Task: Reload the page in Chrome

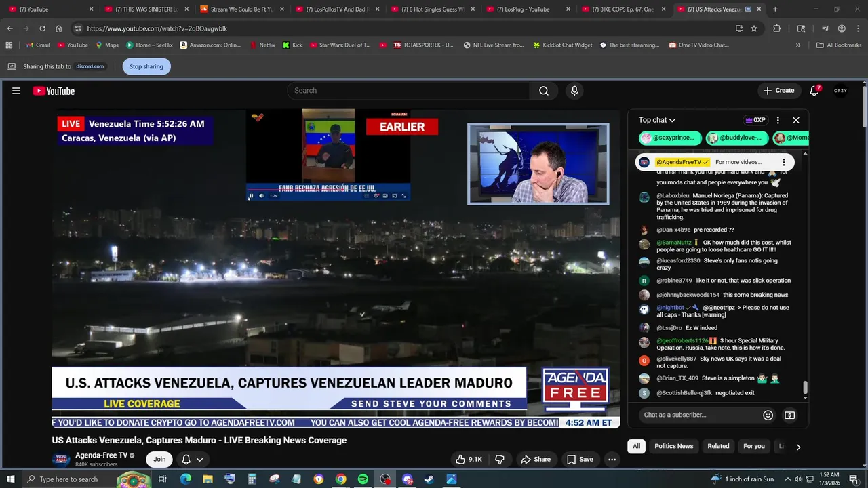Action: click(x=42, y=28)
